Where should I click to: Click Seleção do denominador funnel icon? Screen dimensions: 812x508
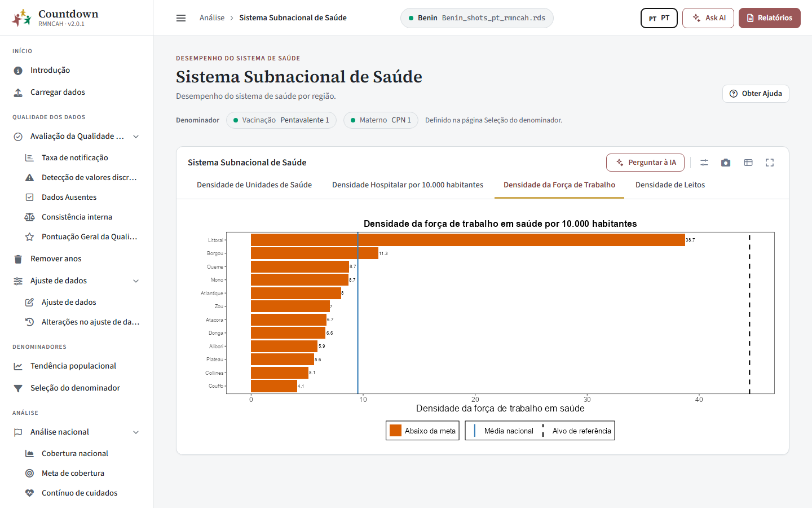18,388
